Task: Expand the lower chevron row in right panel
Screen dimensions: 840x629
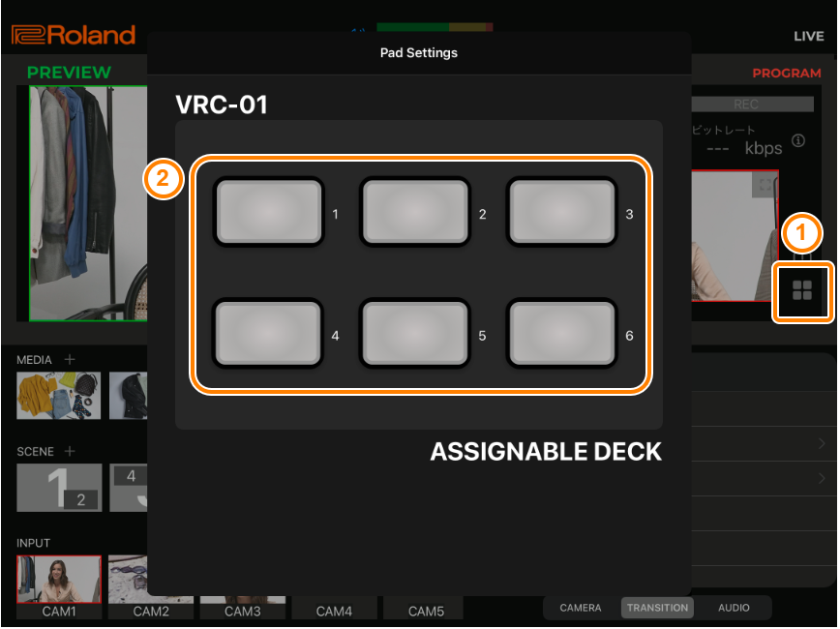Action: pos(765,479)
